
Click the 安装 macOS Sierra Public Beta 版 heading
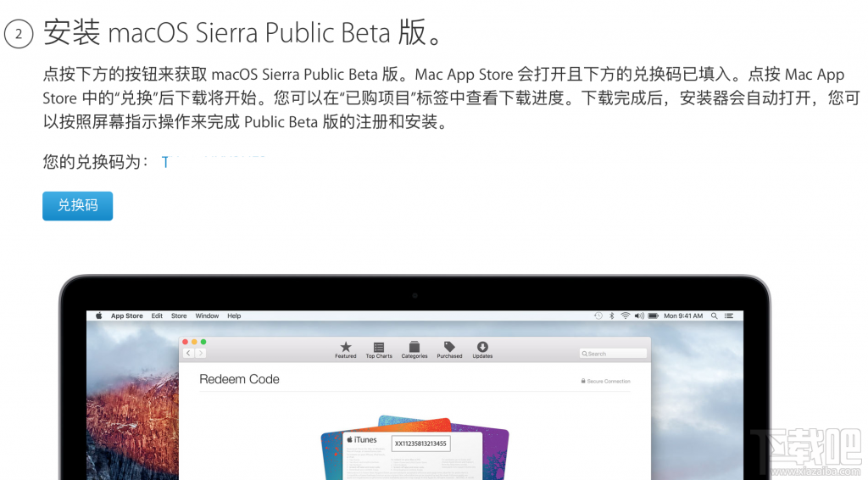click(243, 32)
